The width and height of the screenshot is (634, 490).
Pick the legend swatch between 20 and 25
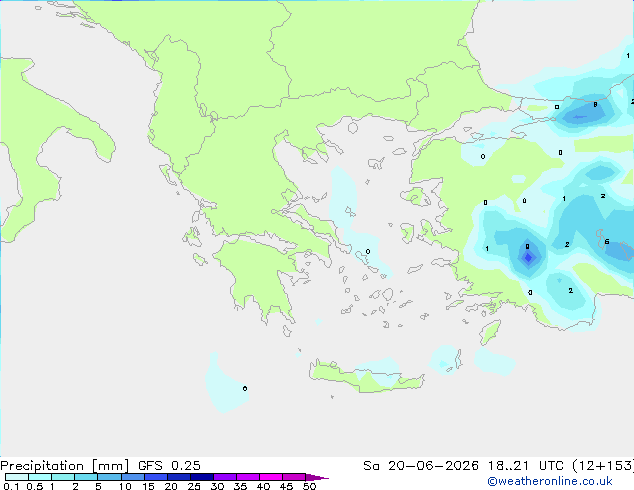click(179, 477)
